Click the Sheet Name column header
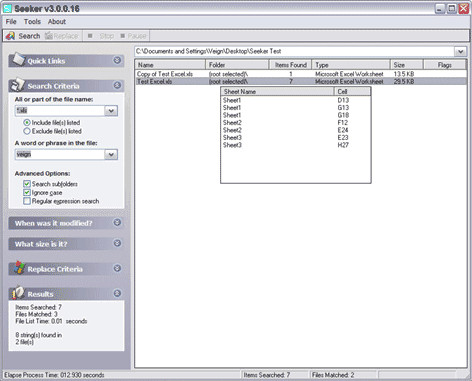472x381 pixels. (x=277, y=92)
